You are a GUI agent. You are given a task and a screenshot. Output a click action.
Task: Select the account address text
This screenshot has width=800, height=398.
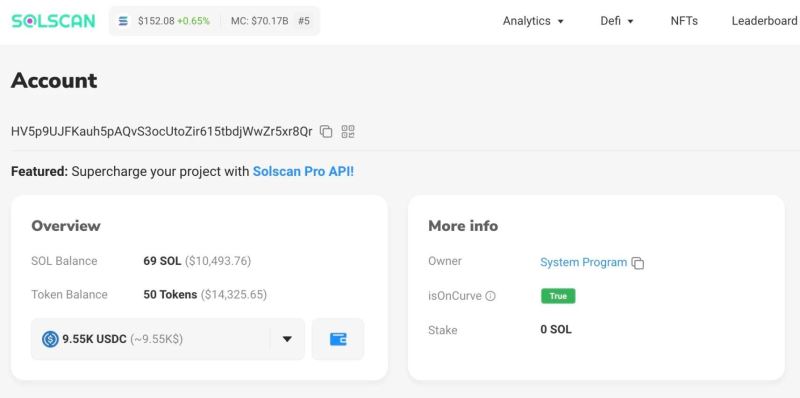161,132
